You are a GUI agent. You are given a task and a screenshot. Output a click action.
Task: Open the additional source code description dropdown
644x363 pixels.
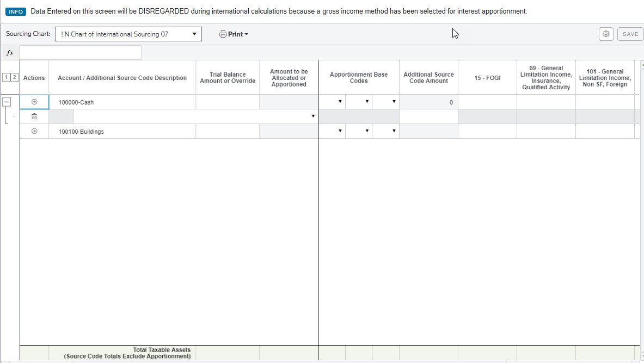pyautogui.click(x=312, y=116)
